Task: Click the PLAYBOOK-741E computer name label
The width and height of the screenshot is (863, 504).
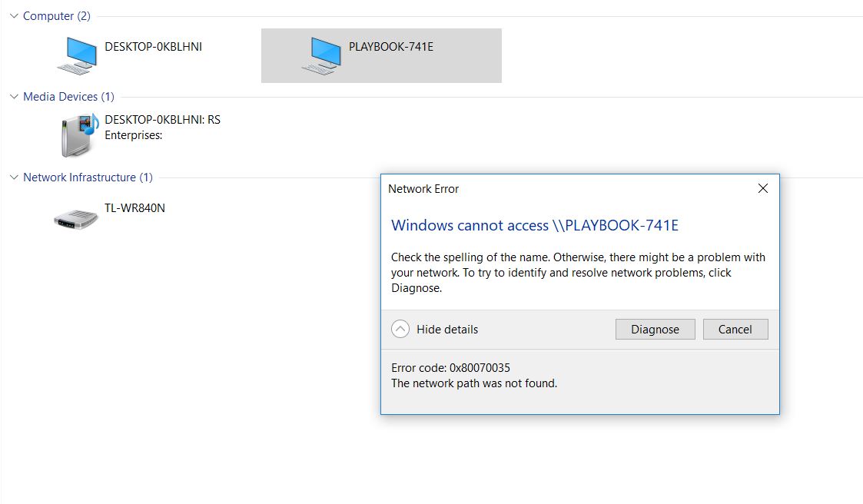Action: click(x=391, y=47)
